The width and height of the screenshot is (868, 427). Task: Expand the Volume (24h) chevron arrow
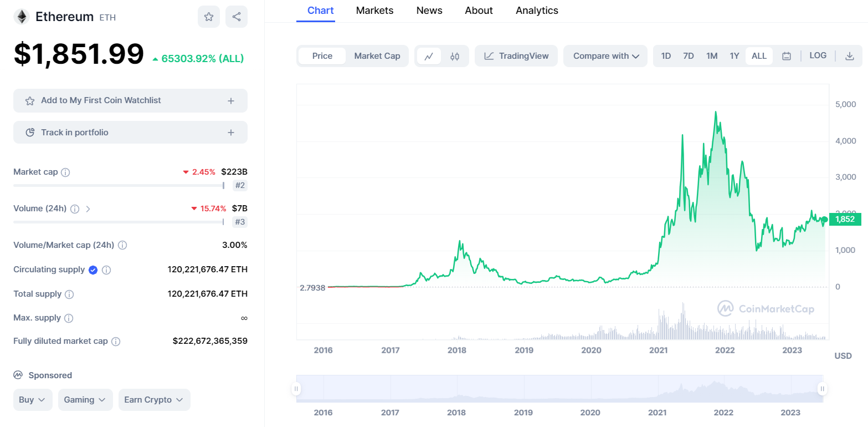point(88,209)
